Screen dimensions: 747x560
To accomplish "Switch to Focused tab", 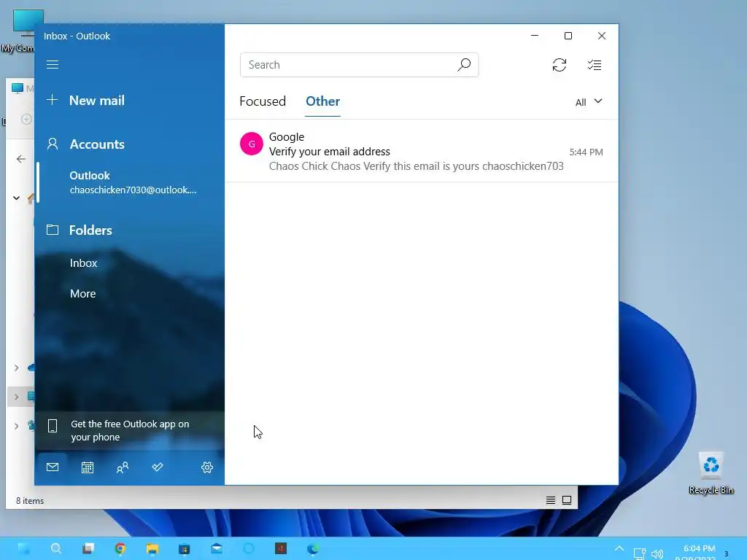I will click(x=263, y=101).
